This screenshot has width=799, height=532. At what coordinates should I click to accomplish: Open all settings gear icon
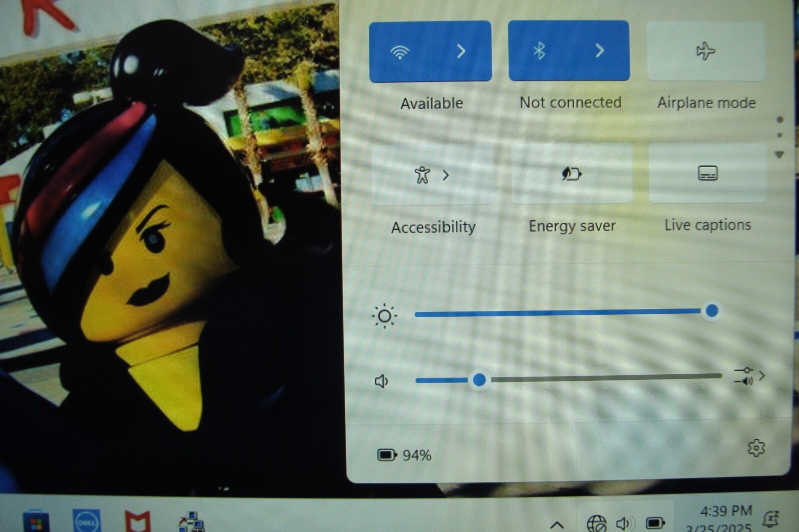[756, 448]
